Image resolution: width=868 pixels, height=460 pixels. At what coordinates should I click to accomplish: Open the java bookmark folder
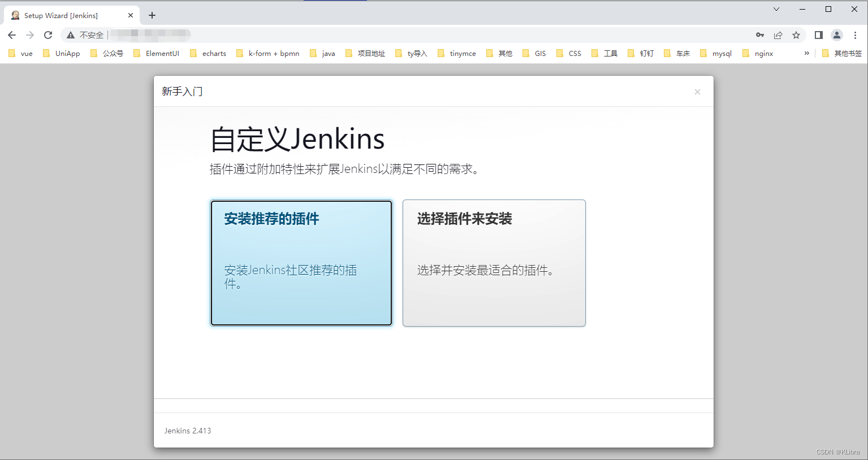322,54
